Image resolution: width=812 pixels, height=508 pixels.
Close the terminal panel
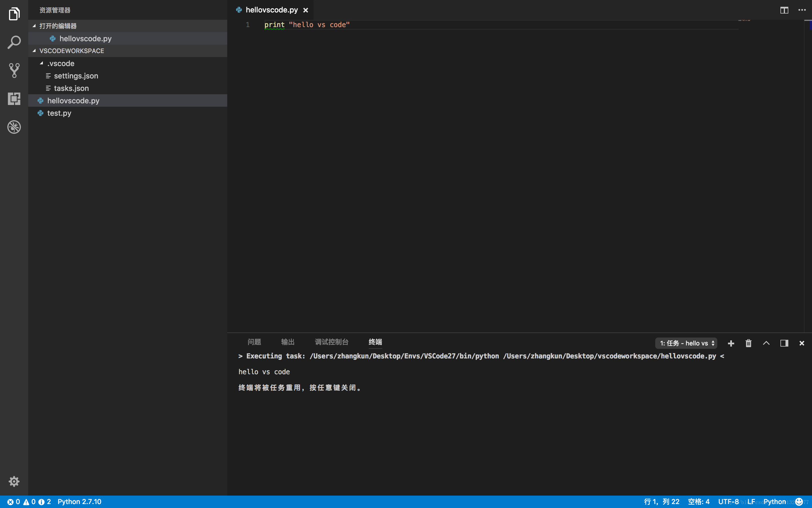(802, 343)
